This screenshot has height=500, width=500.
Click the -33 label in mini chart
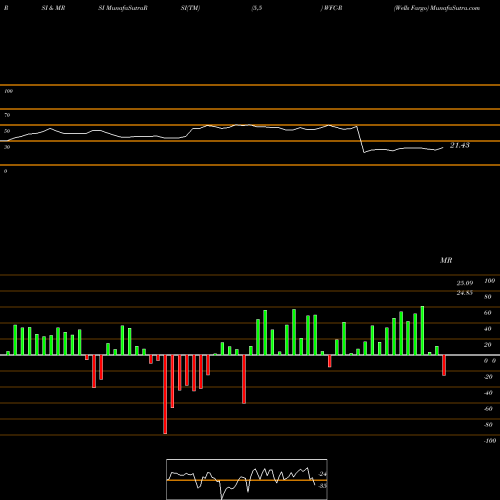(322, 486)
